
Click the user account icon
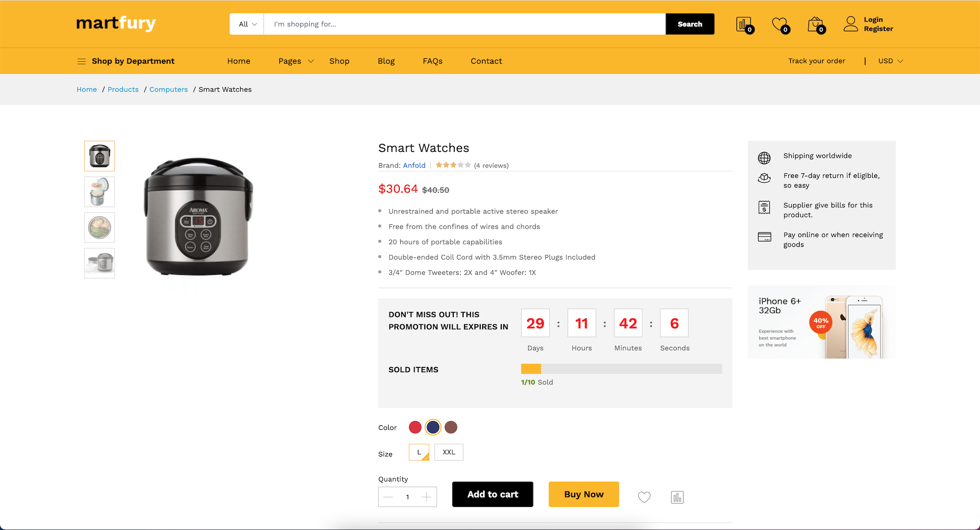[x=851, y=24]
